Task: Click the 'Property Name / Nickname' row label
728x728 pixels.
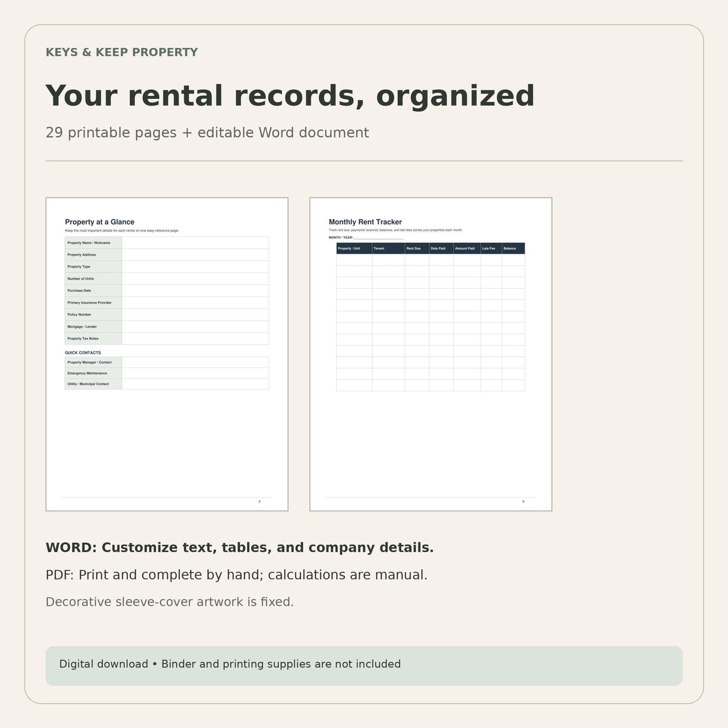Action: click(93, 243)
